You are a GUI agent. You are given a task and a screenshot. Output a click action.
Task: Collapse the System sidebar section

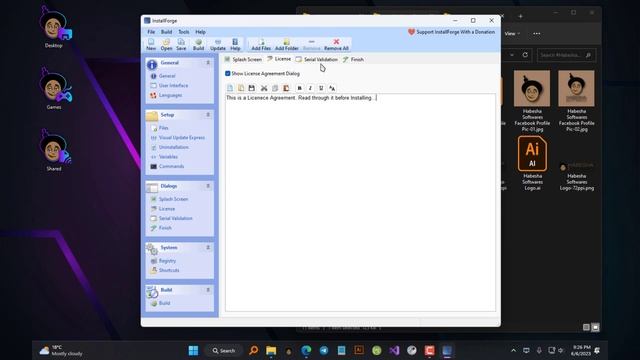coord(208,248)
